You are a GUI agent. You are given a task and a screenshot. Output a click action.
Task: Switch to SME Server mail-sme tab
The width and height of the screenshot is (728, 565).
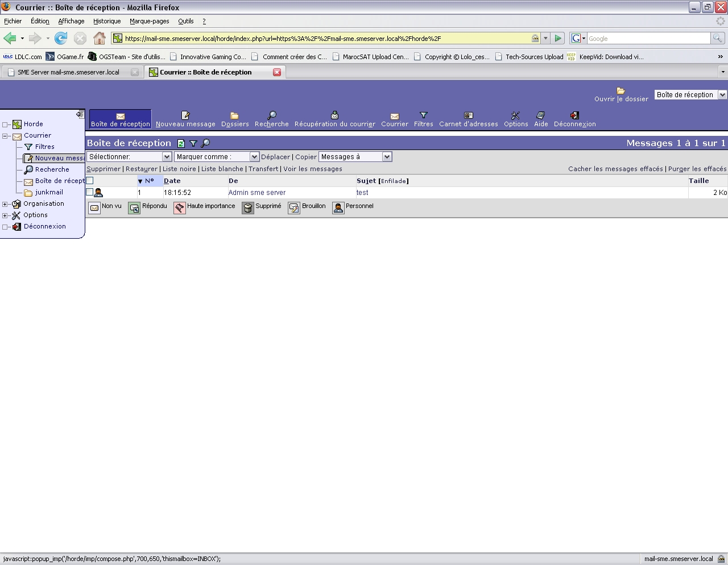coord(72,72)
